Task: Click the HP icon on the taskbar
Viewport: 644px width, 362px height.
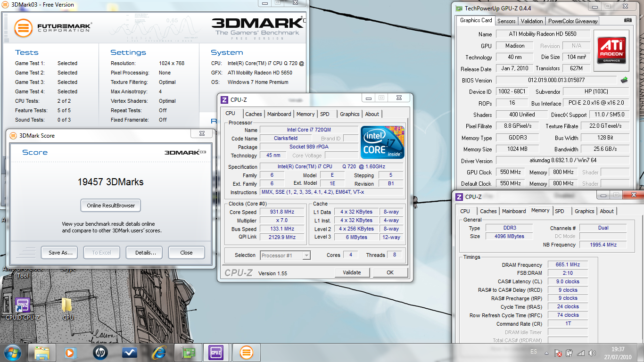Action: click(x=100, y=353)
